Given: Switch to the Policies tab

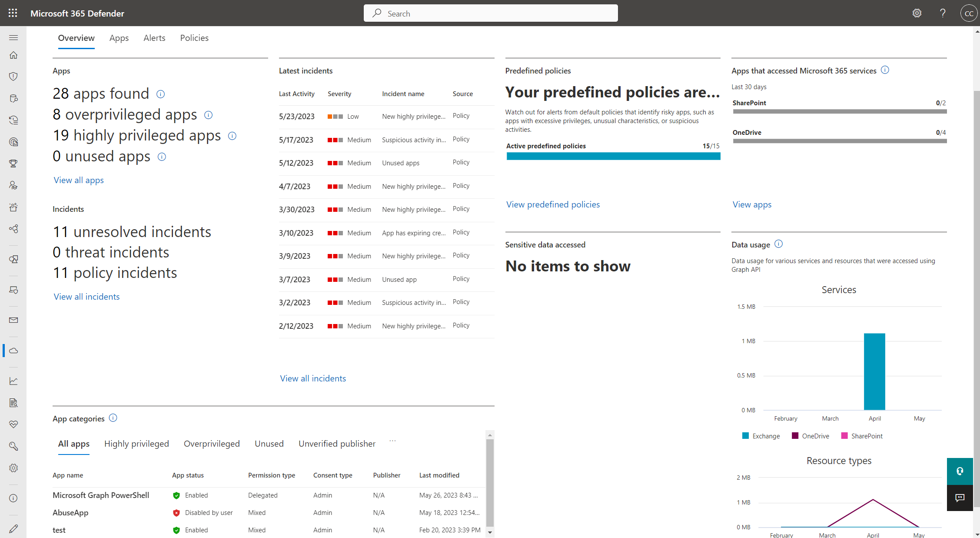Looking at the screenshot, I should (x=194, y=38).
